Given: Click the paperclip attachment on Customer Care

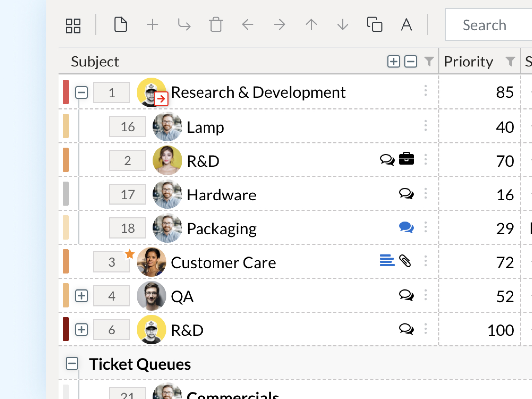Looking at the screenshot, I should click(x=405, y=261).
